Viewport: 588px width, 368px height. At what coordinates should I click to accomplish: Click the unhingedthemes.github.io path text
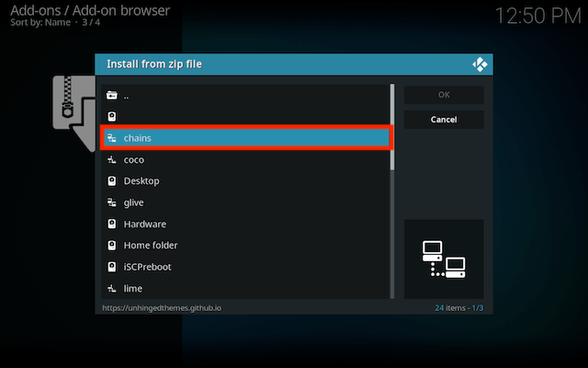162,308
